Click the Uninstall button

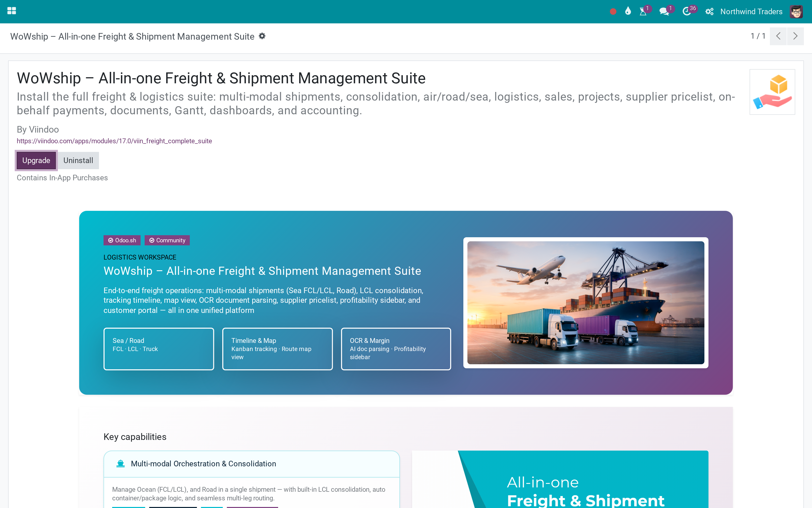tap(78, 161)
